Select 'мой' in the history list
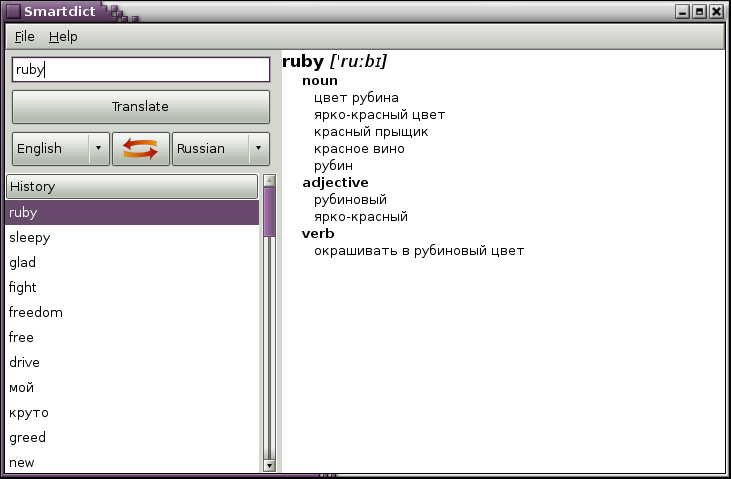The width and height of the screenshot is (731, 479). click(x=132, y=387)
